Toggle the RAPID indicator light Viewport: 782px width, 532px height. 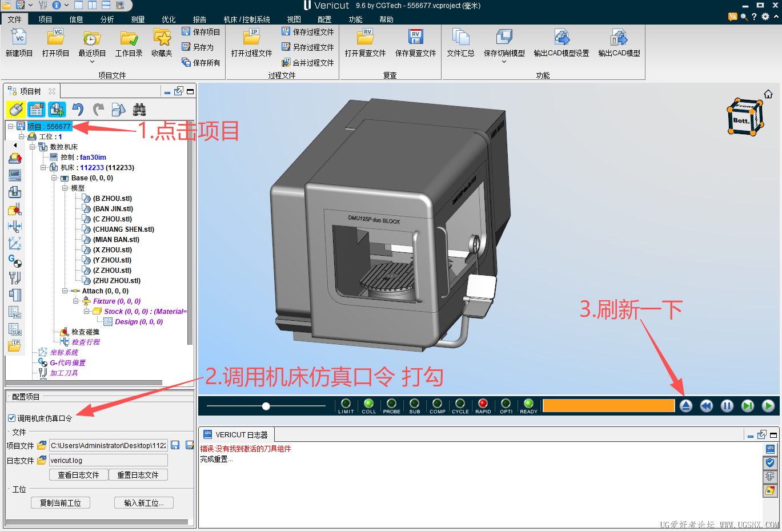(483, 404)
